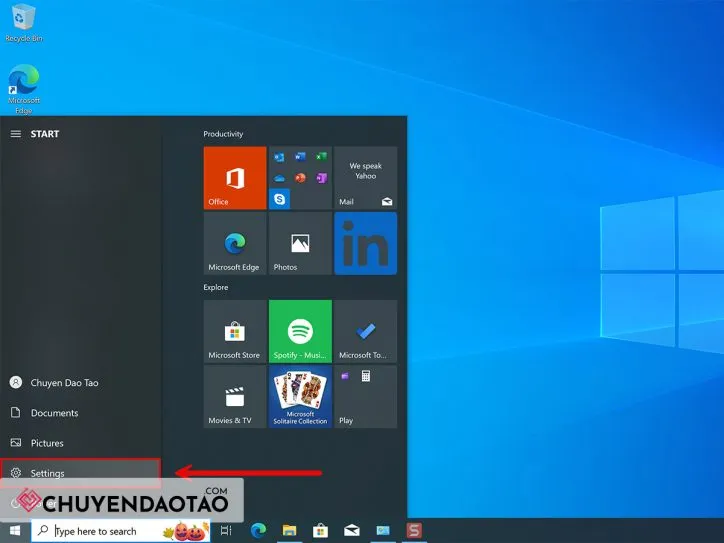This screenshot has width=724, height=543.
Task: Open OneNote icon in Office apps tile
Action: tap(321, 178)
